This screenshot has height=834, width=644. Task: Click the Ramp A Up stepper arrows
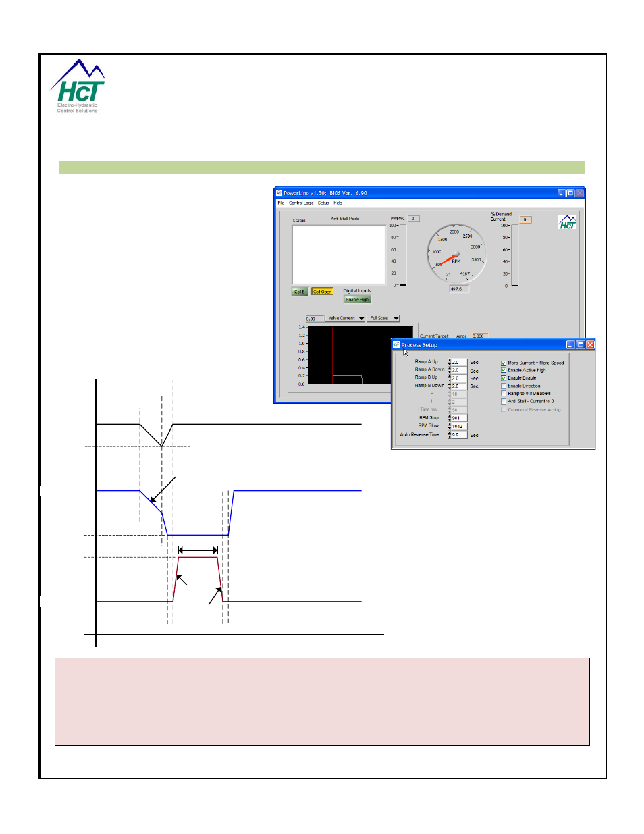(x=450, y=362)
